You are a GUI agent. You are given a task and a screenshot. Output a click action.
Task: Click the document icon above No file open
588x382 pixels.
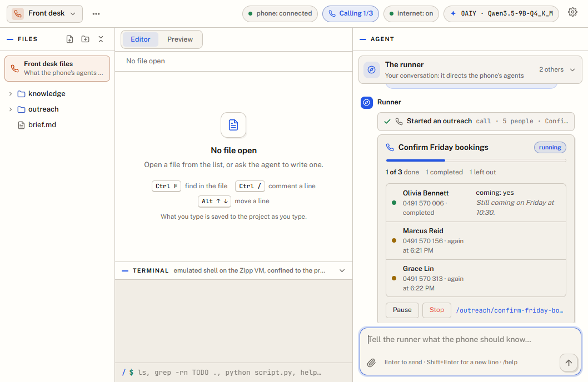233,125
